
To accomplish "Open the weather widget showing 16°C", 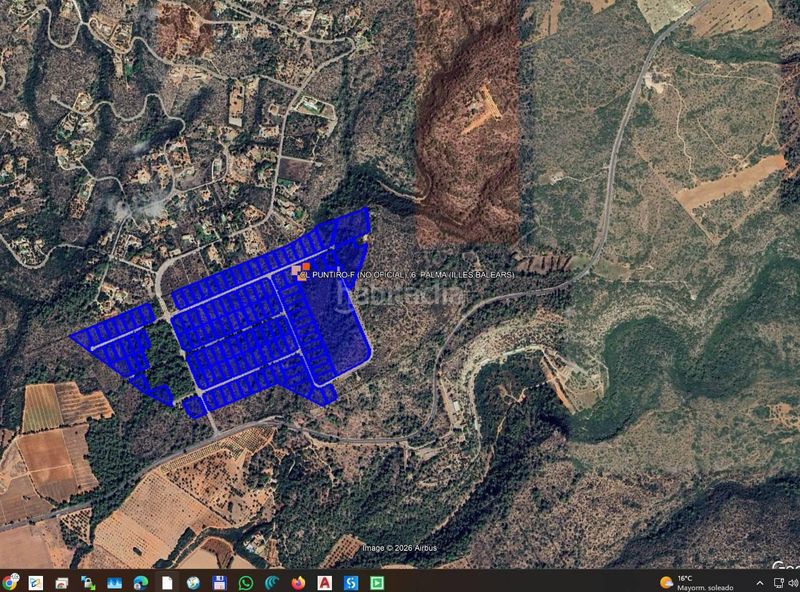I will [696, 582].
